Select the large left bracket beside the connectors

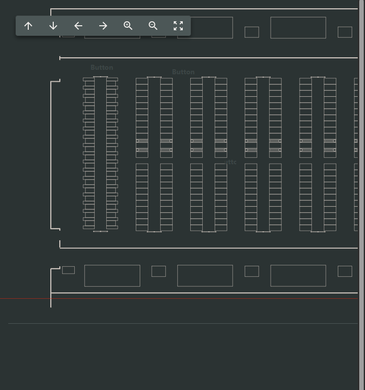[x=55, y=155]
